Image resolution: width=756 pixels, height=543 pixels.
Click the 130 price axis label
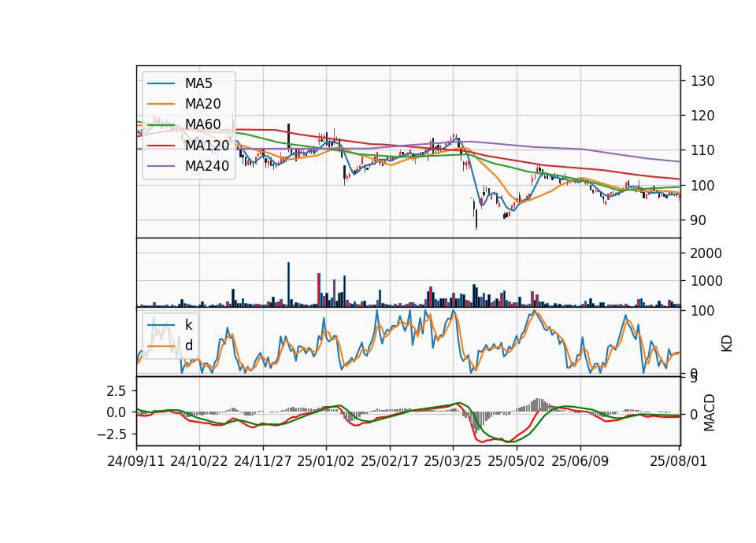click(x=702, y=81)
